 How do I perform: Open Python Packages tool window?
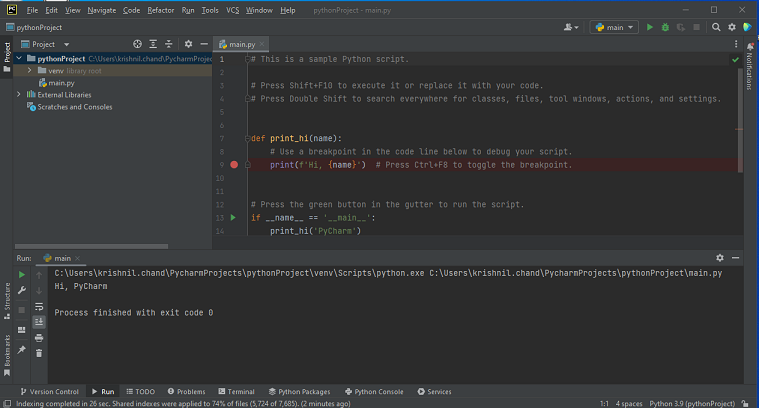click(300, 392)
